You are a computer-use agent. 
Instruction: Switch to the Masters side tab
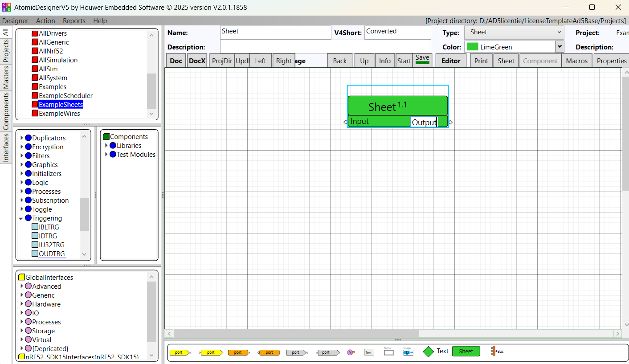pyautogui.click(x=6, y=77)
